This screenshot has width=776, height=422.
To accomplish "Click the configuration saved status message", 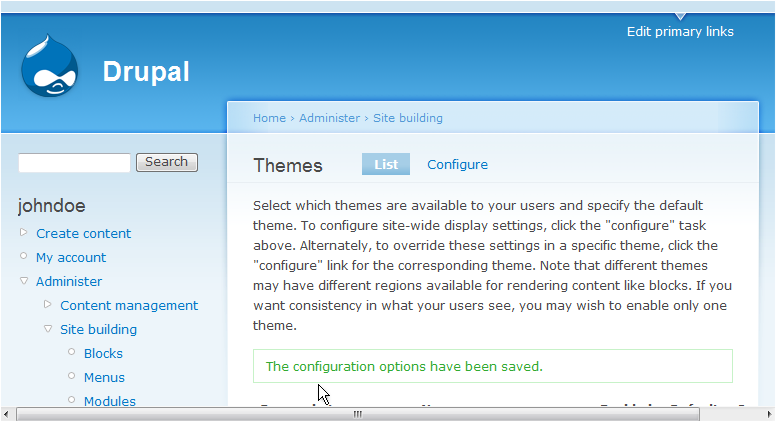I will pos(492,366).
